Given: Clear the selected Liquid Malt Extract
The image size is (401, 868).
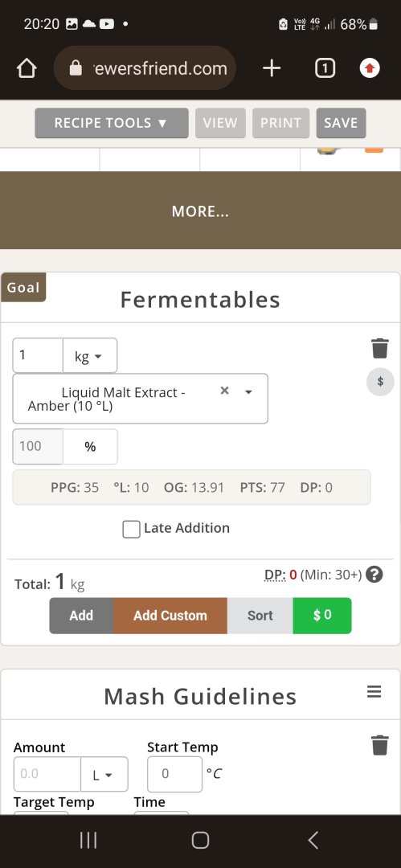Looking at the screenshot, I should click(224, 391).
